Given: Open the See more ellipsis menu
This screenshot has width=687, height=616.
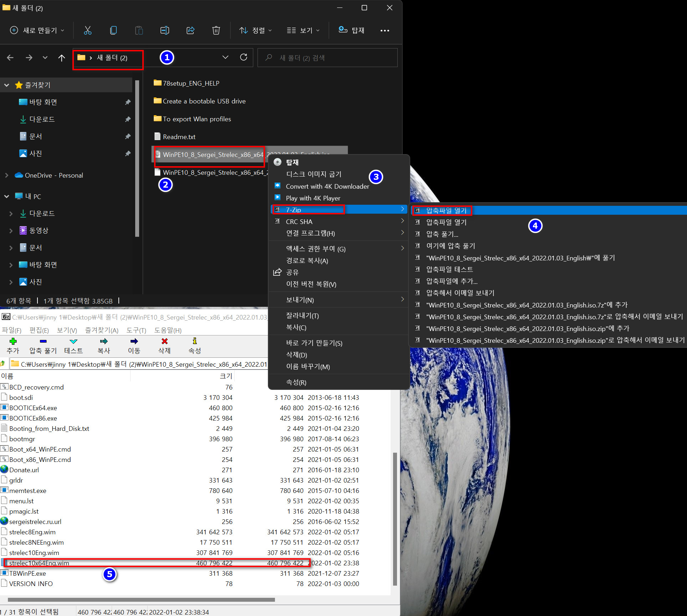Looking at the screenshot, I should pyautogui.click(x=385, y=31).
